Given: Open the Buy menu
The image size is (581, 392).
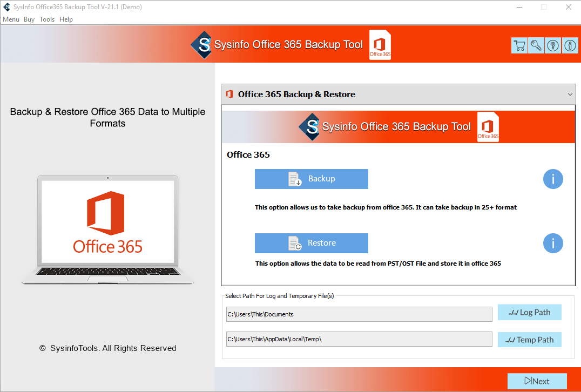Looking at the screenshot, I should 29,19.
